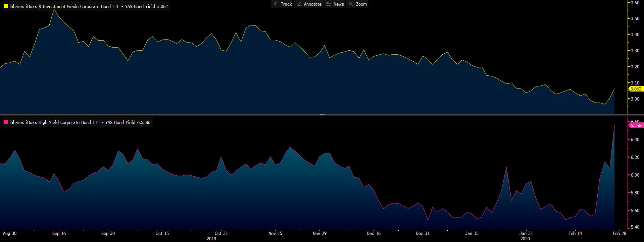Click the 6.00 yield axis label
Viewport: 644px width, 242px height.
[635, 175]
